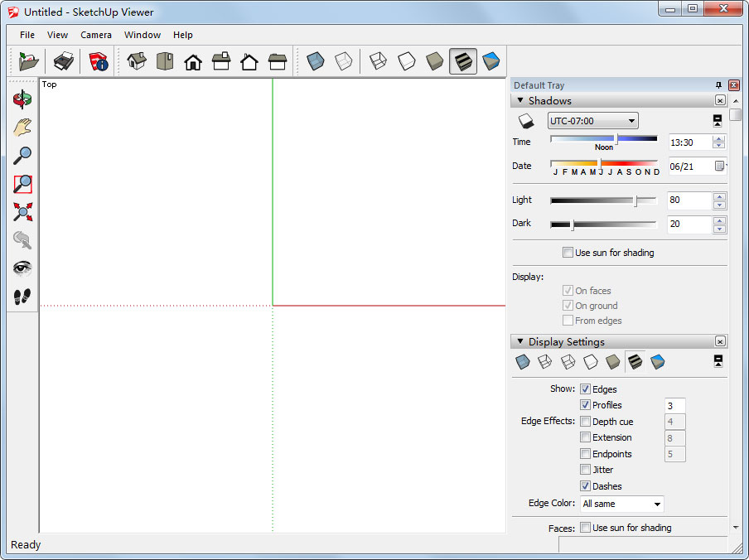Collapse the Shadows panel triangle

click(x=520, y=100)
